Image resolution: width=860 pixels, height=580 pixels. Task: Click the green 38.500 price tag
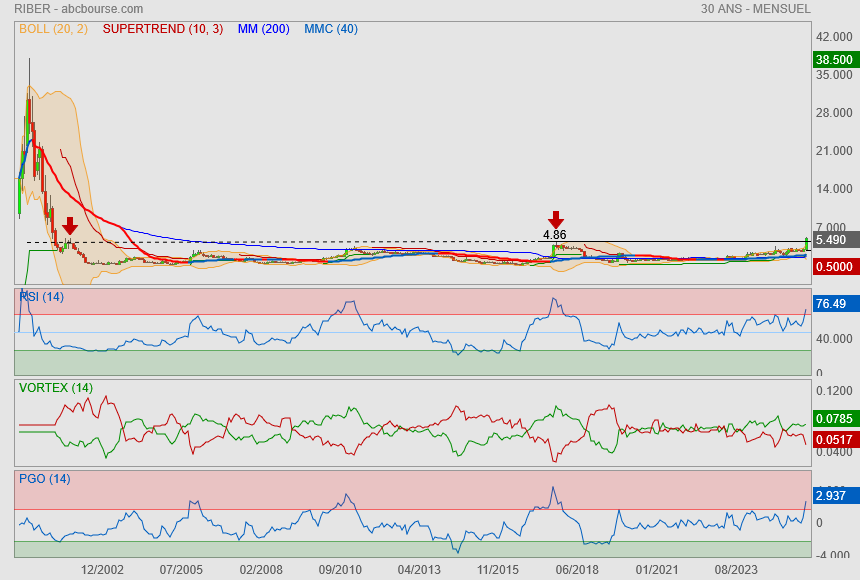point(835,60)
